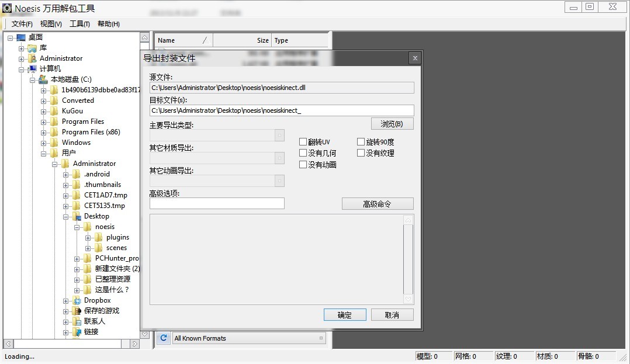Click the 源文件 path field
630x364 pixels.
pos(282,88)
